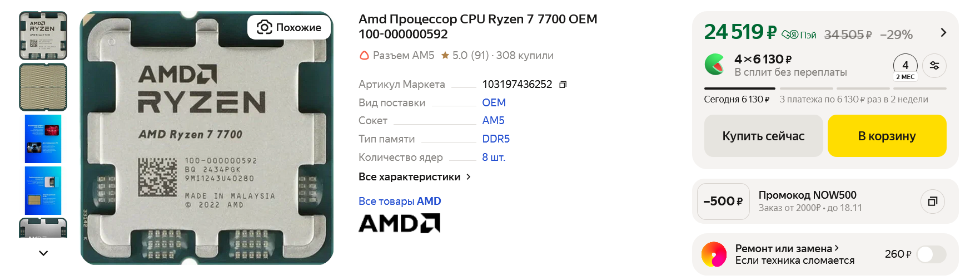Screen dimensions: 980x280
Task: Copy the NOW500 promo code
Action: coord(932,202)
